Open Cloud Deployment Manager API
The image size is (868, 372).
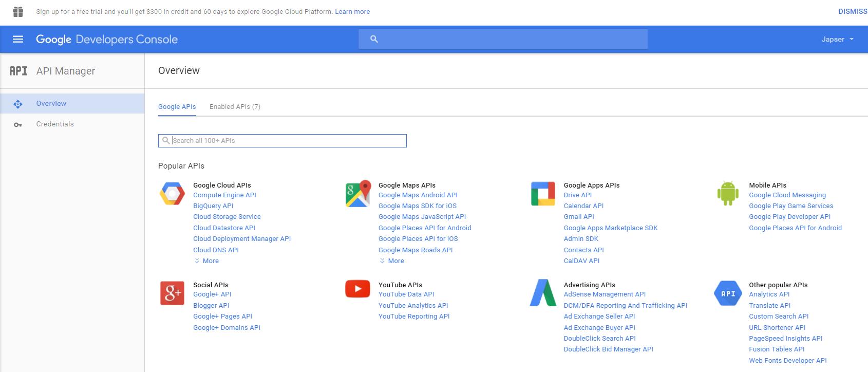pyautogui.click(x=242, y=239)
